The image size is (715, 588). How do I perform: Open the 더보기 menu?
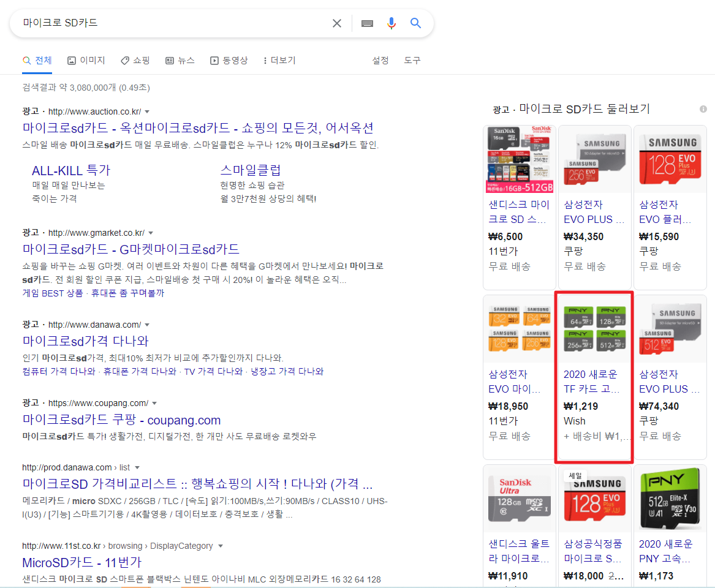click(279, 60)
